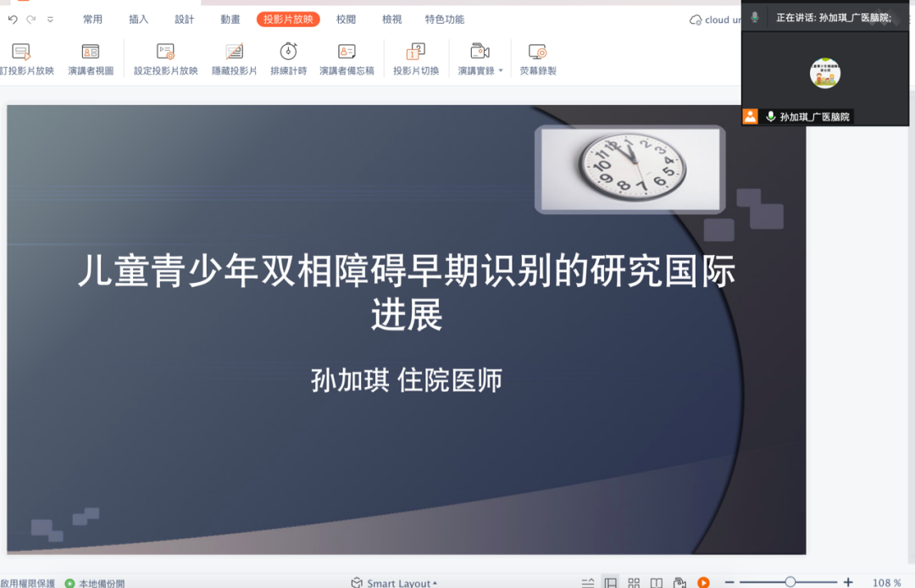Open the 檢視 tab
The height and width of the screenshot is (588, 915).
pos(392,19)
